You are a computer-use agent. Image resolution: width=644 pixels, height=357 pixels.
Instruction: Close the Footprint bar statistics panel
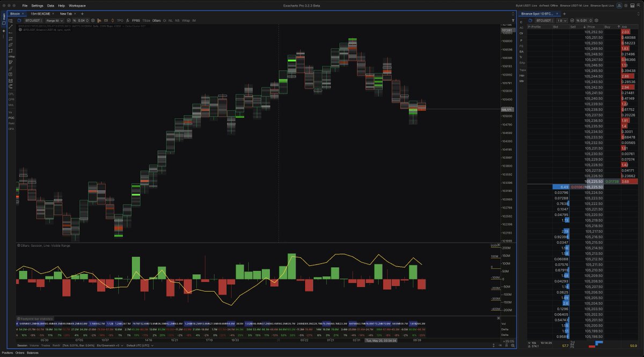(x=499, y=318)
